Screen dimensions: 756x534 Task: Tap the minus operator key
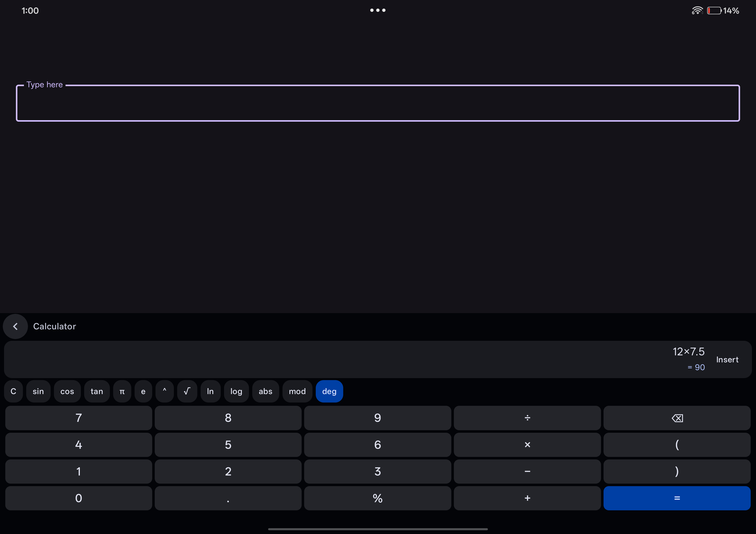[527, 472]
